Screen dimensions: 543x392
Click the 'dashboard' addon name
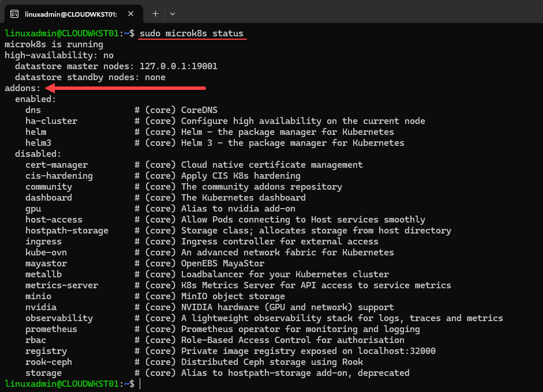pyautogui.click(x=48, y=198)
